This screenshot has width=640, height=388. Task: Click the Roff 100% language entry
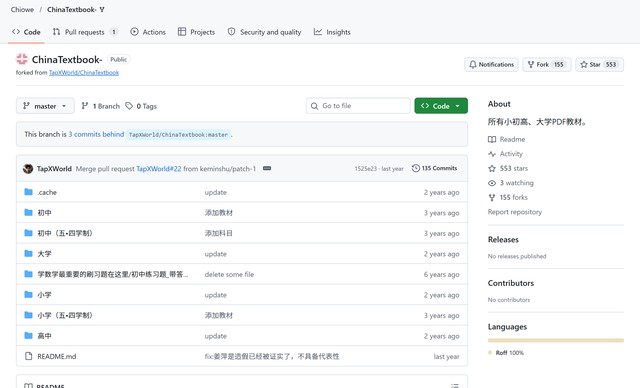point(506,353)
